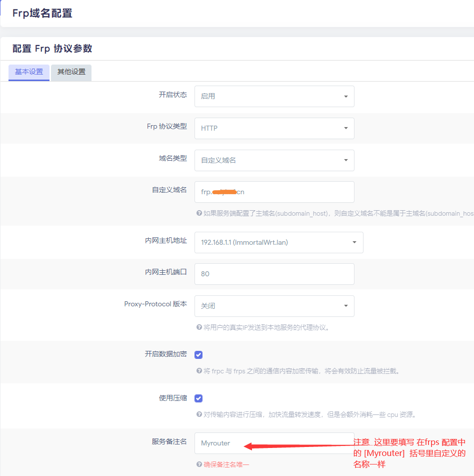The image size is (474, 476).
Task: Open the 其他设置 tab
Action: (x=71, y=72)
